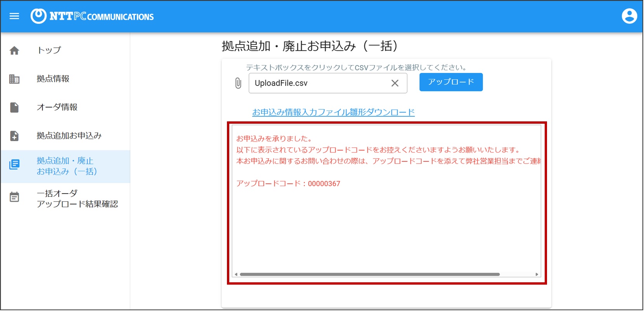Click the CSV file selection text box
The width and height of the screenshot is (644, 311).
[328, 83]
